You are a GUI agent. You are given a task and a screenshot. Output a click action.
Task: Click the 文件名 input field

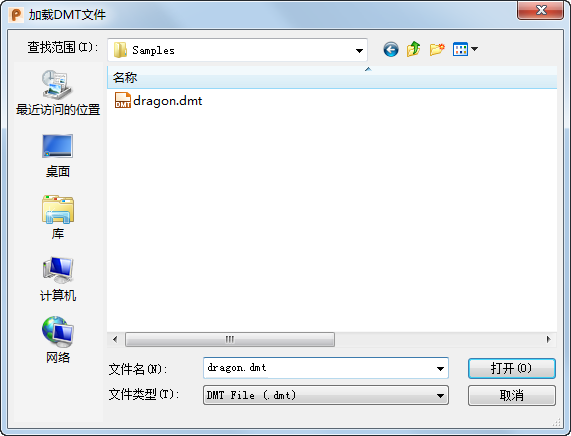click(x=319, y=368)
